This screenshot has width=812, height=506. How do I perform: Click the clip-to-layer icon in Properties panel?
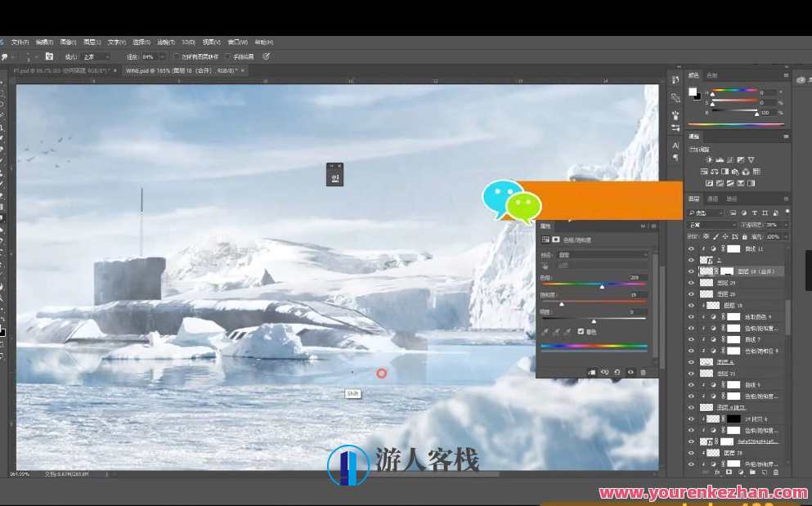click(591, 372)
